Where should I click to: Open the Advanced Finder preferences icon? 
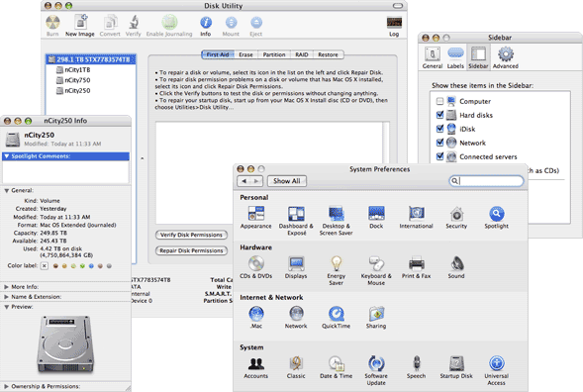coord(506,57)
